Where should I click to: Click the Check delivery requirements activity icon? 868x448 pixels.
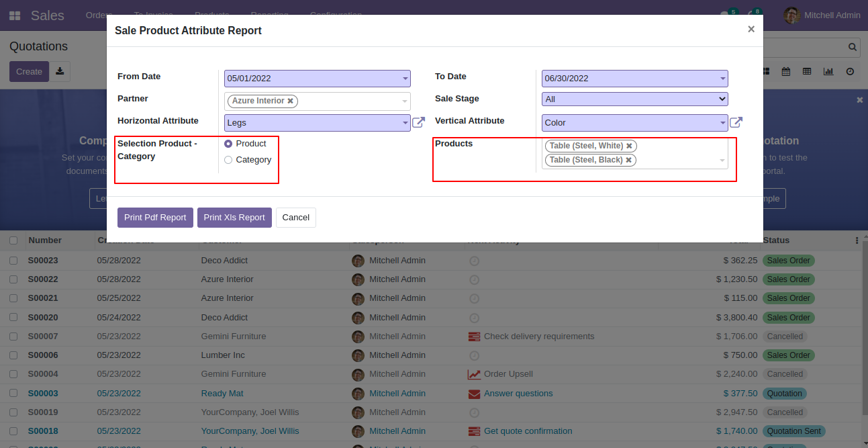click(x=474, y=337)
